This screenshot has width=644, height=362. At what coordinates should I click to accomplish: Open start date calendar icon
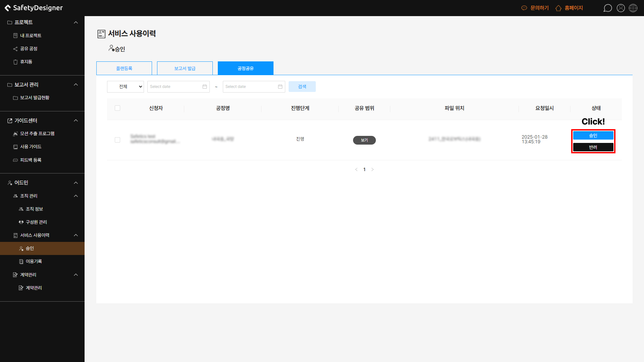205,87
